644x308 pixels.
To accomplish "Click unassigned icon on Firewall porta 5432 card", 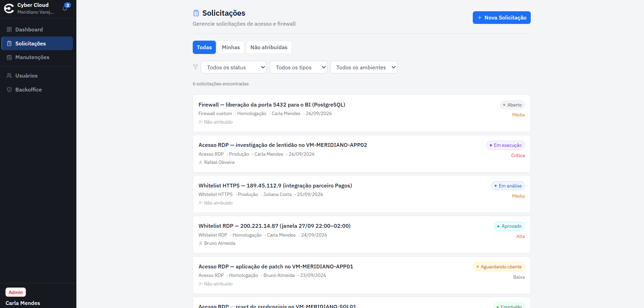I will coord(201,122).
